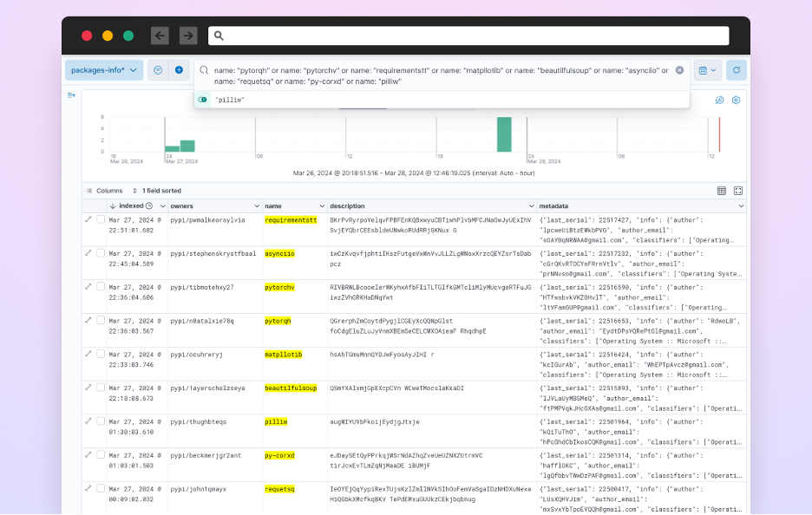The width and height of the screenshot is (812, 515).
Task: Click owner pypi/stephenskrystfbaal
Action: (213, 254)
